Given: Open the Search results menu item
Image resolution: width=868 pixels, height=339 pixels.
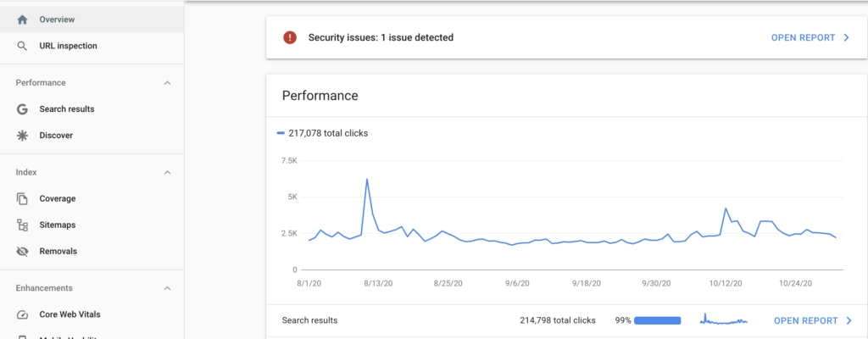Looking at the screenshot, I should (x=67, y=109).
